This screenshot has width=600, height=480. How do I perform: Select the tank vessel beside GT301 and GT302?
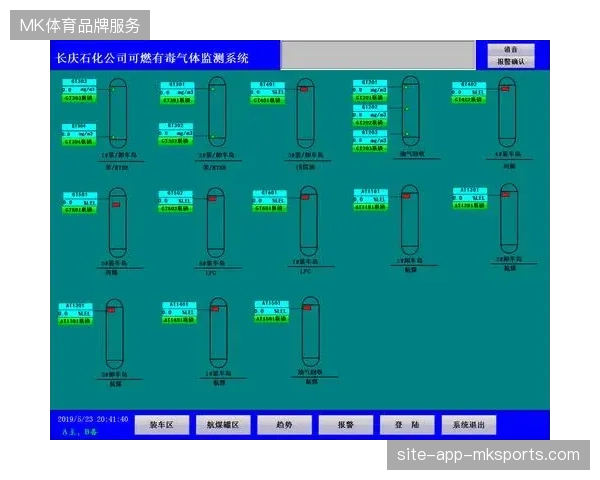(217, 111)
